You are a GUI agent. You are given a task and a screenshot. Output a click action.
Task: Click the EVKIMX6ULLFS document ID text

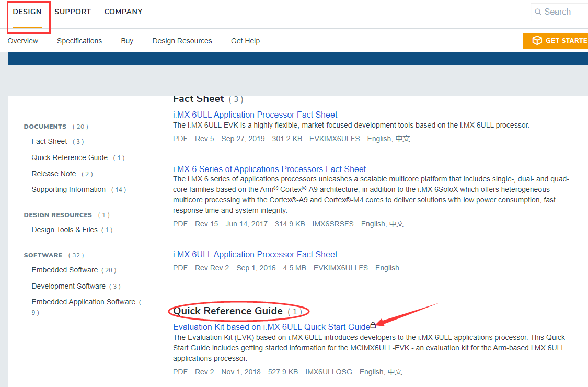coord(341,268)
